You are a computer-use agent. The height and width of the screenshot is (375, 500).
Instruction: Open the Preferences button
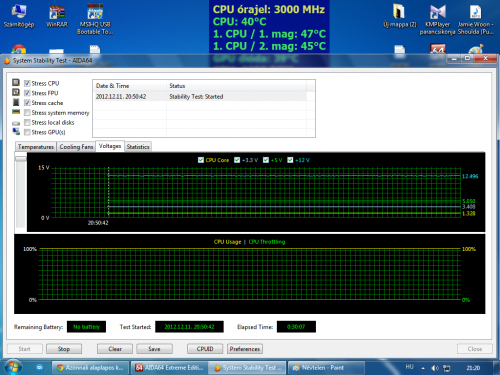[x=245, y=349]
